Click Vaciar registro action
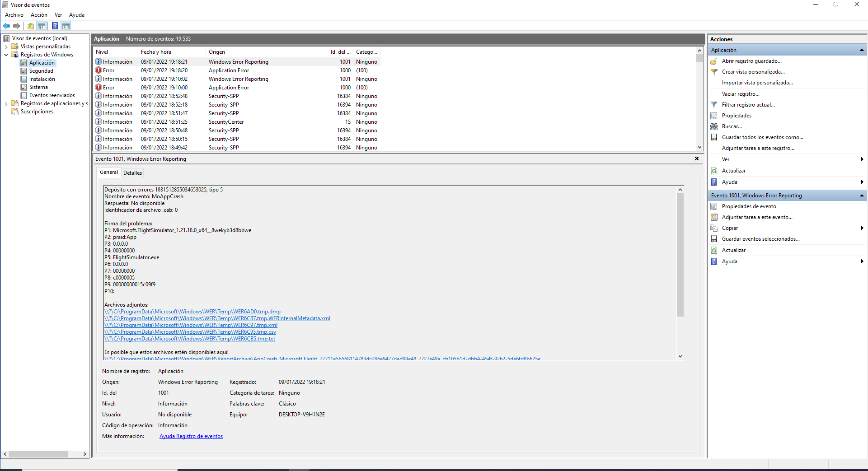This screenshot has height=471, width=868. [741, 94]
